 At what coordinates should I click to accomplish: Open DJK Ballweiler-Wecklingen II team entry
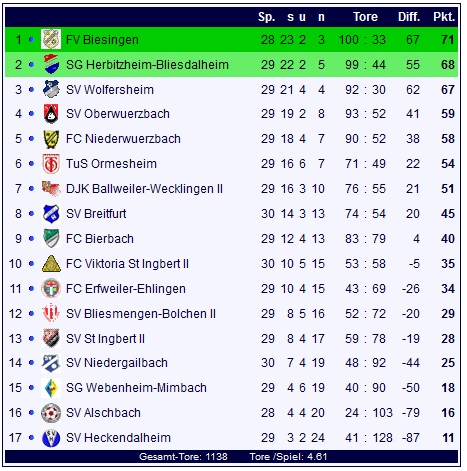pyautogui.click(x=144, y=189)
